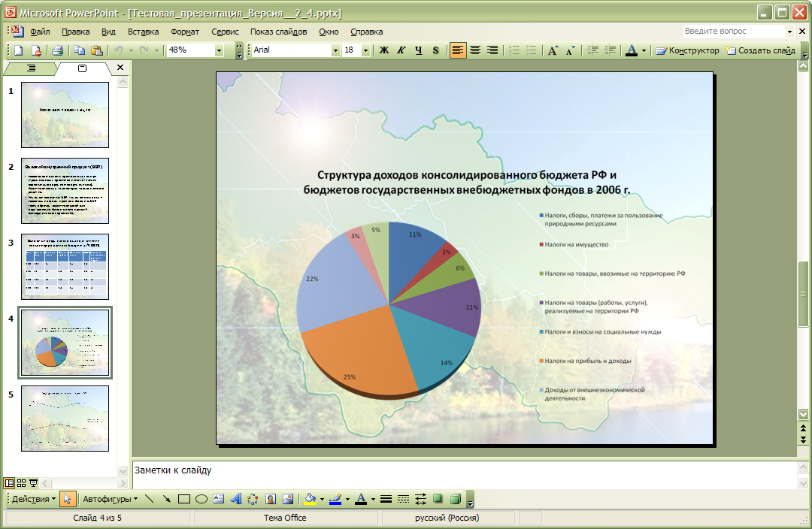Toggle bold formatting (Ж)
This screenshot has height=529, width=812.
click(x=383, y=50)
